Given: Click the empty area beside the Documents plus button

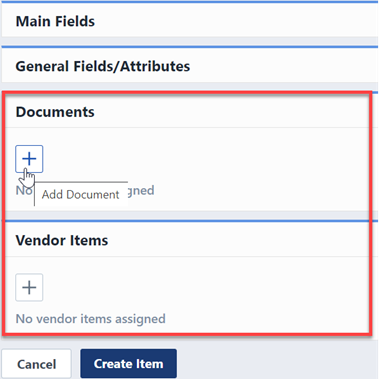Looking at the screenshot, I should 200,159.
